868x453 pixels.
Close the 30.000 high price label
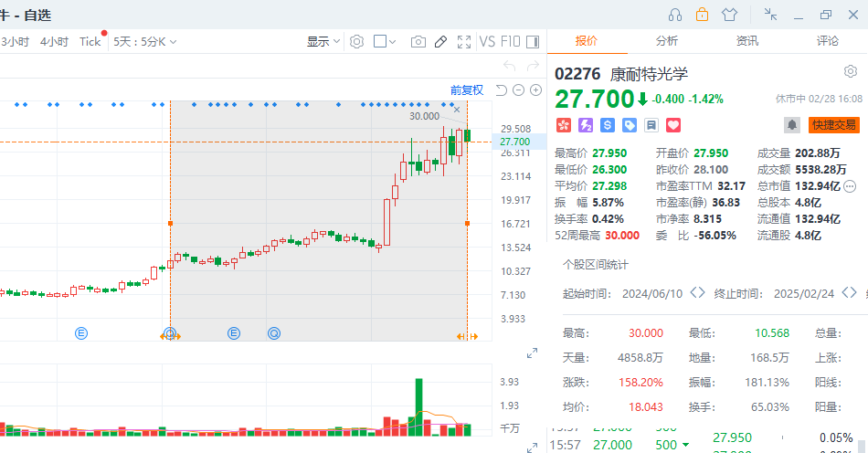(x=457, y=110)
